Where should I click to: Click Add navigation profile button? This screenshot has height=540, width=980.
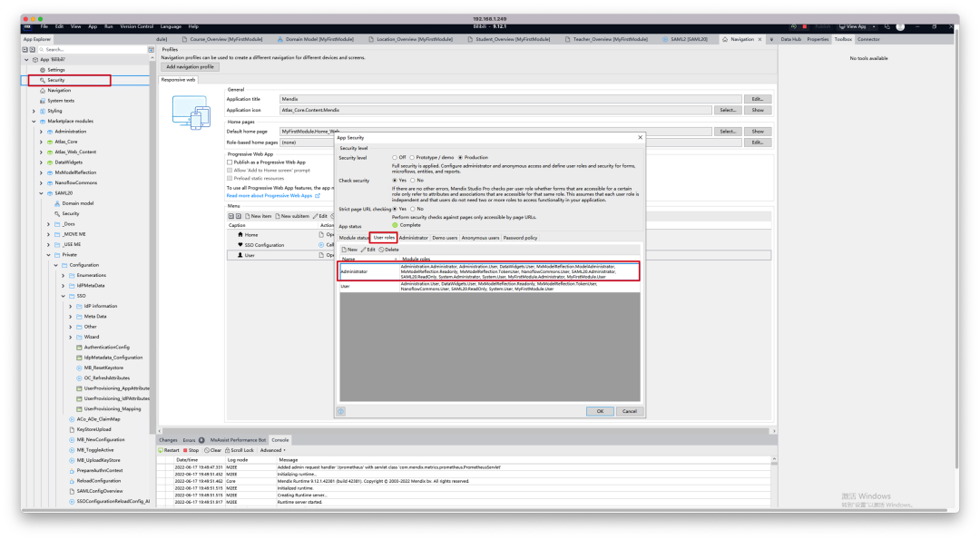click(190, 67)
